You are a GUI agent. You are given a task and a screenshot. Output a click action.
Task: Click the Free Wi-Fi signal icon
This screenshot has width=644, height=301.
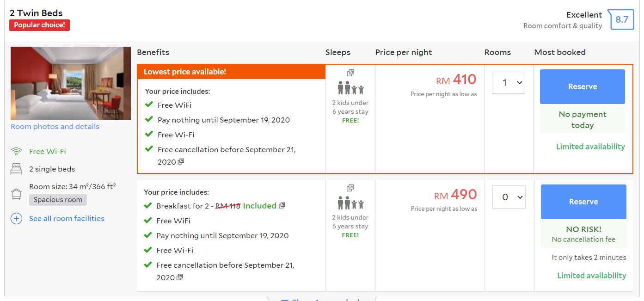17,151
